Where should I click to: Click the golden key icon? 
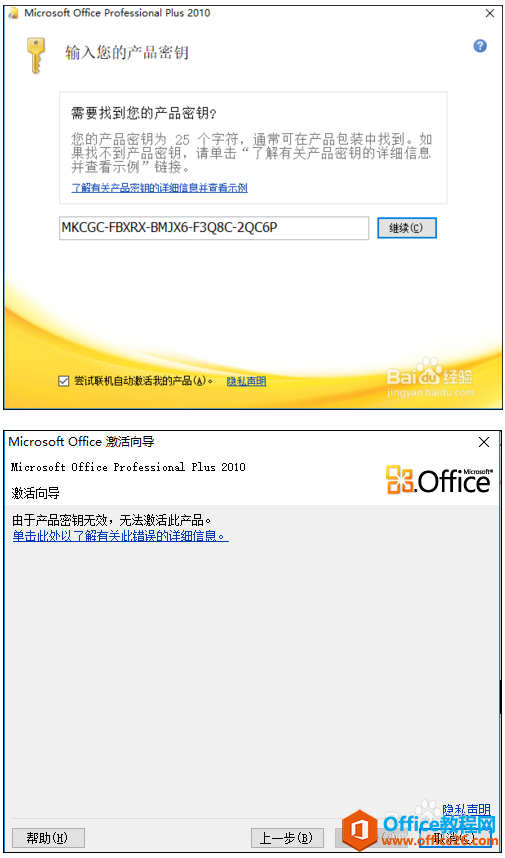click(36, 55)
